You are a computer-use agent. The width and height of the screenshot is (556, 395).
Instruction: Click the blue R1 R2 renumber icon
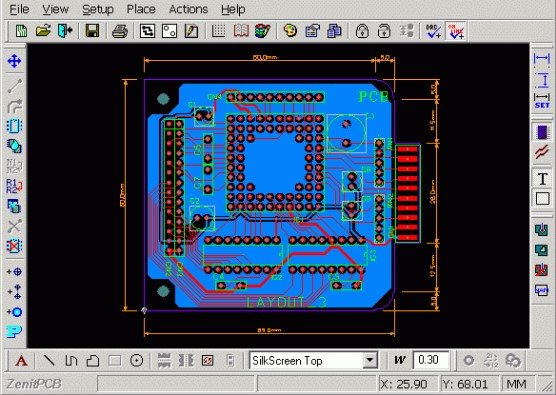tap(14, 186)
